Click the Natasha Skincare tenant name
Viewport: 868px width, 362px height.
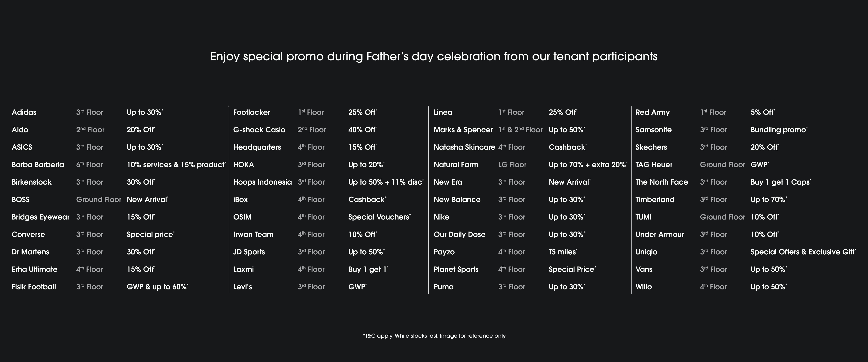pos(464,147)
